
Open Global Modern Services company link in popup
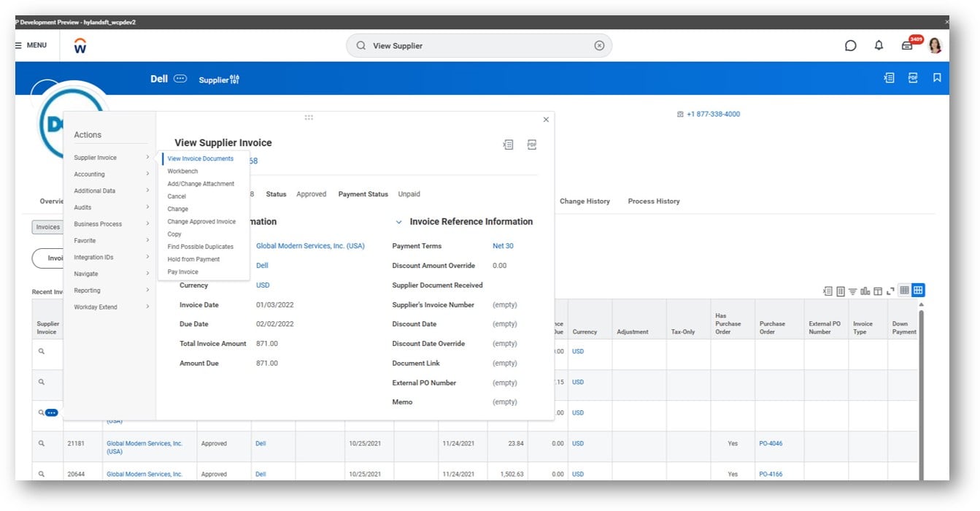click(x=310, y=246)
